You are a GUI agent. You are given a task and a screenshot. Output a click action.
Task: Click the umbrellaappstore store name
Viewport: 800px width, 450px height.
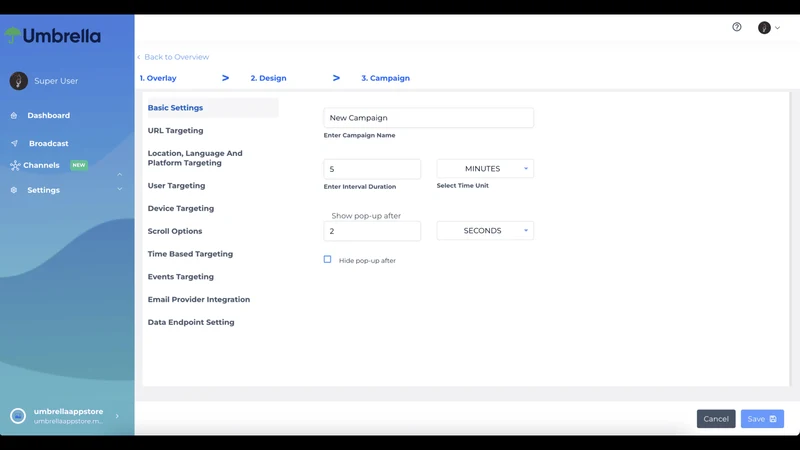tap(68, 411)
